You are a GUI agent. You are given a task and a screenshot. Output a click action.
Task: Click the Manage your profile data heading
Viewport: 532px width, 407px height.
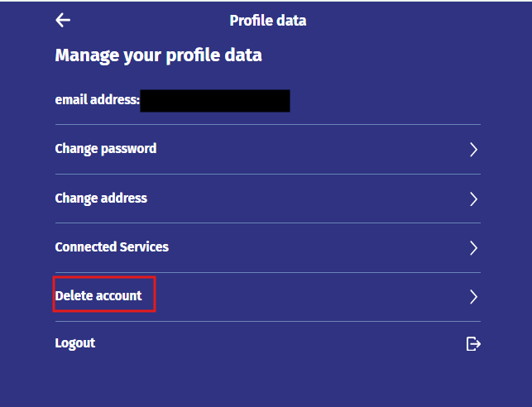coord(159,55)
